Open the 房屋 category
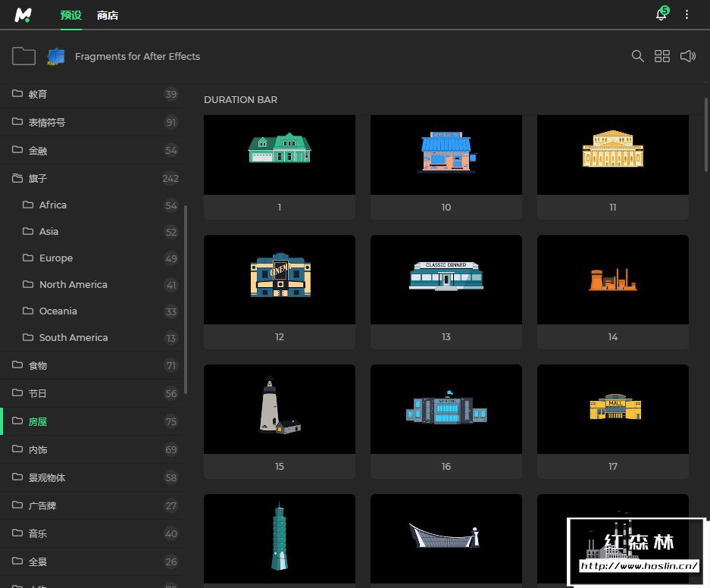The width and height of the screenshot is (710, 588). pyautogui.click(x=38, y=421)
